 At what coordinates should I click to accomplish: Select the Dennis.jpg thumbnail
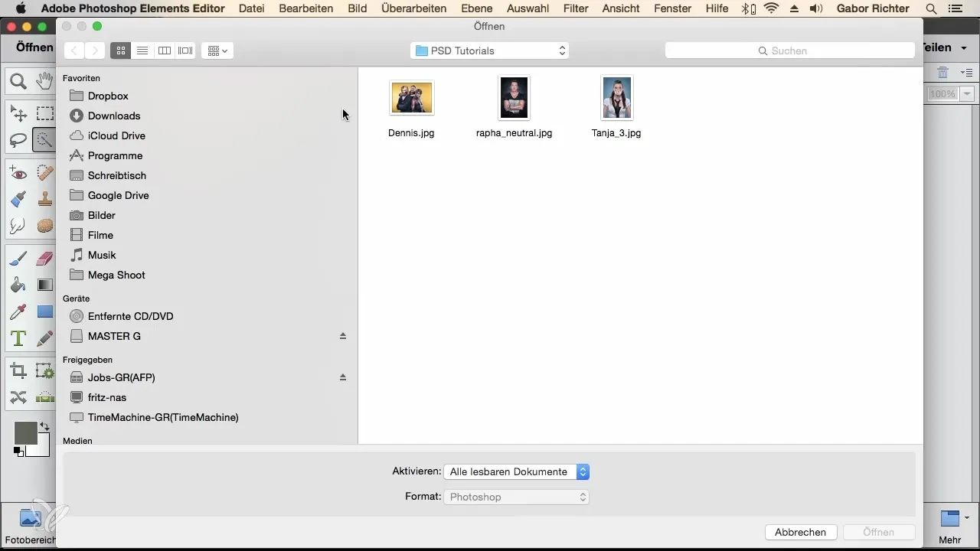click(x=412, y=98)
